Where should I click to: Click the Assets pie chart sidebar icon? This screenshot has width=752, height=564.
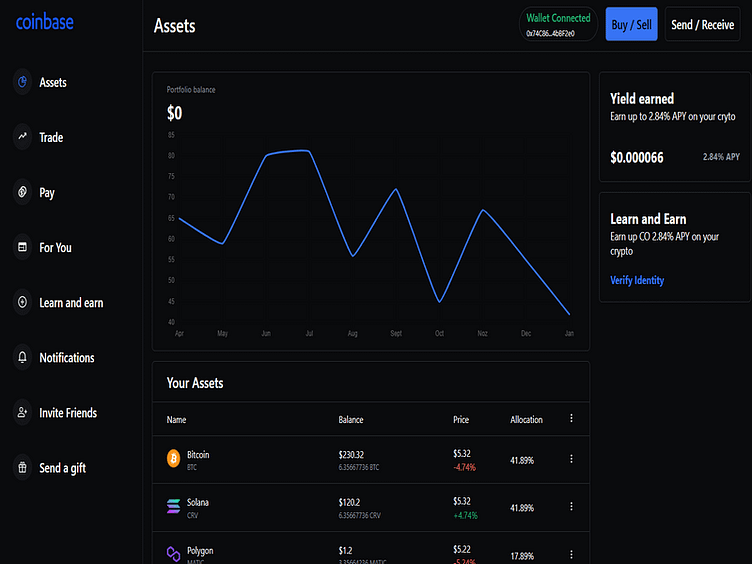(x=22, y=82)
